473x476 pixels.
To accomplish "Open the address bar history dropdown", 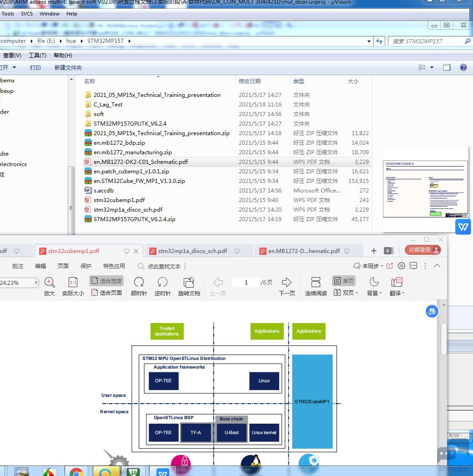I will pos(369,41).
